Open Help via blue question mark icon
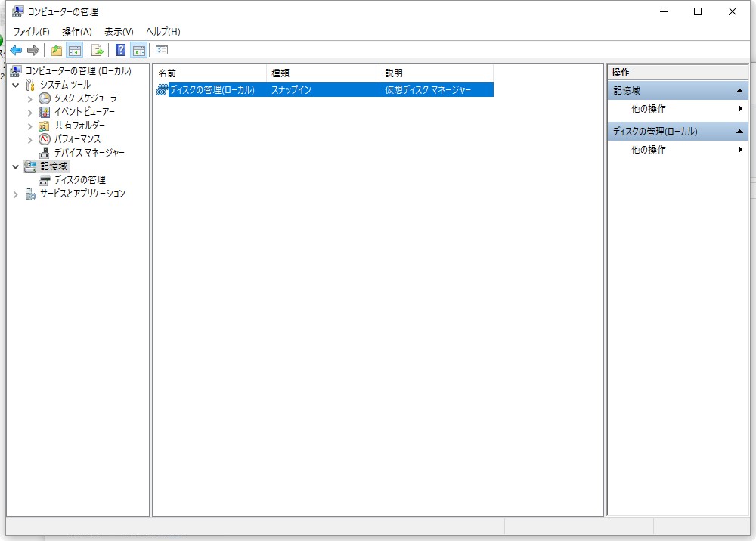756x541 pixels. pos(120,50)
